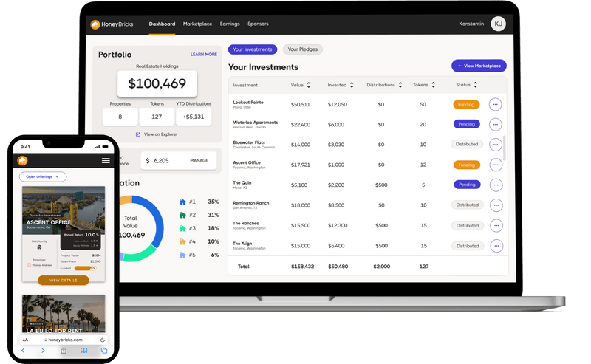Image resolution: width=591 pixels, height=364 pixels.
Task: Click the HoneyBricks logo in laptop header
Action: point(112,24)
